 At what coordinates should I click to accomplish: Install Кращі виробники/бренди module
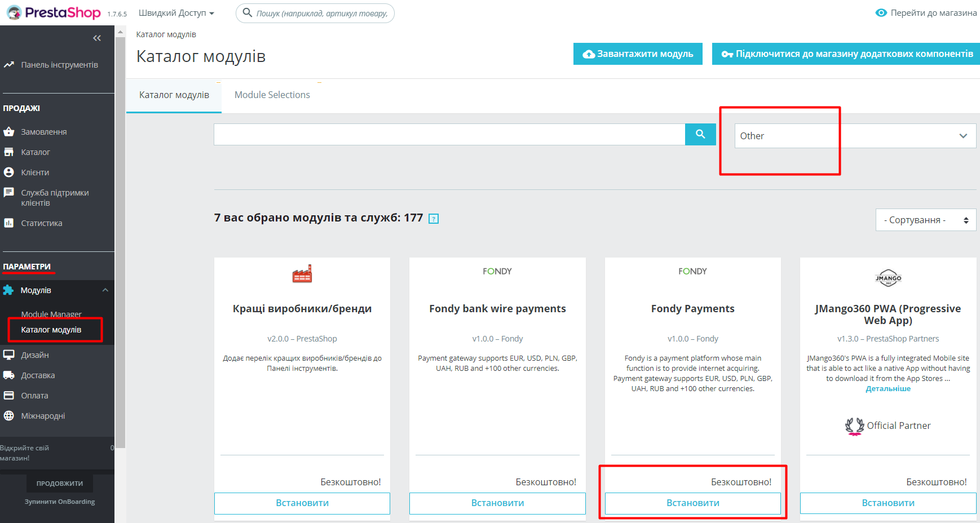[302, 503]
